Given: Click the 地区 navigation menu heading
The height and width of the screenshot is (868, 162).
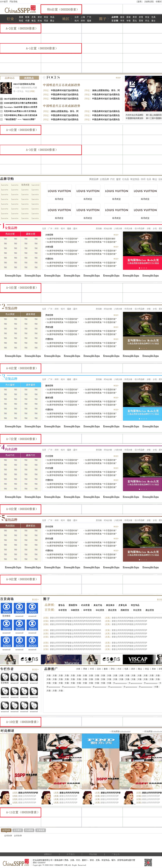Looking at the screenshot, I should tap(65, 19).
